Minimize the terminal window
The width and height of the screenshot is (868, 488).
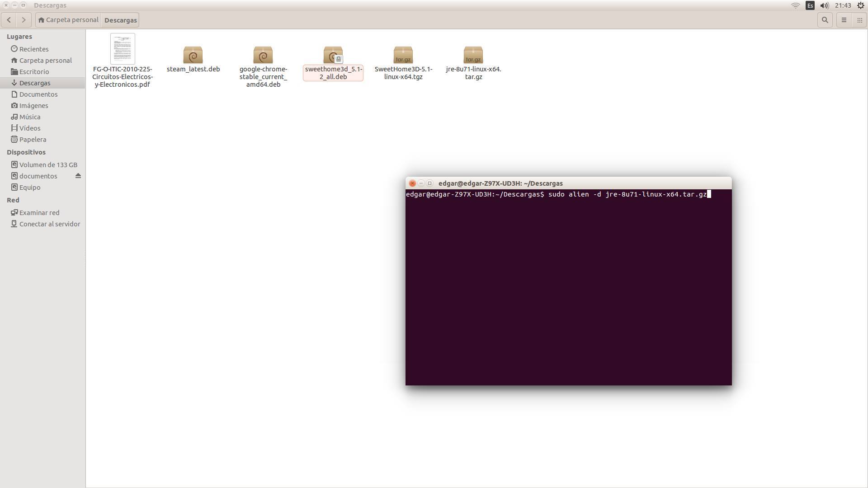pyautogui.click(x=421, y=183)
